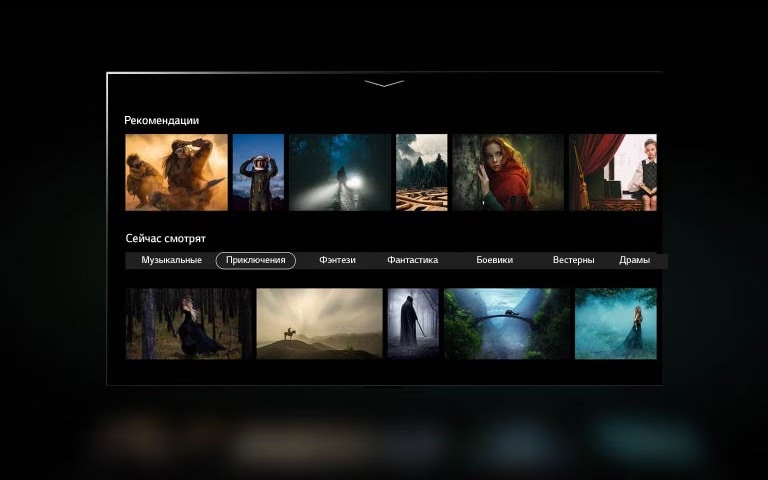Select the astronaut recommendation thumbnail

pyautogui.click(x=258, y=172)
